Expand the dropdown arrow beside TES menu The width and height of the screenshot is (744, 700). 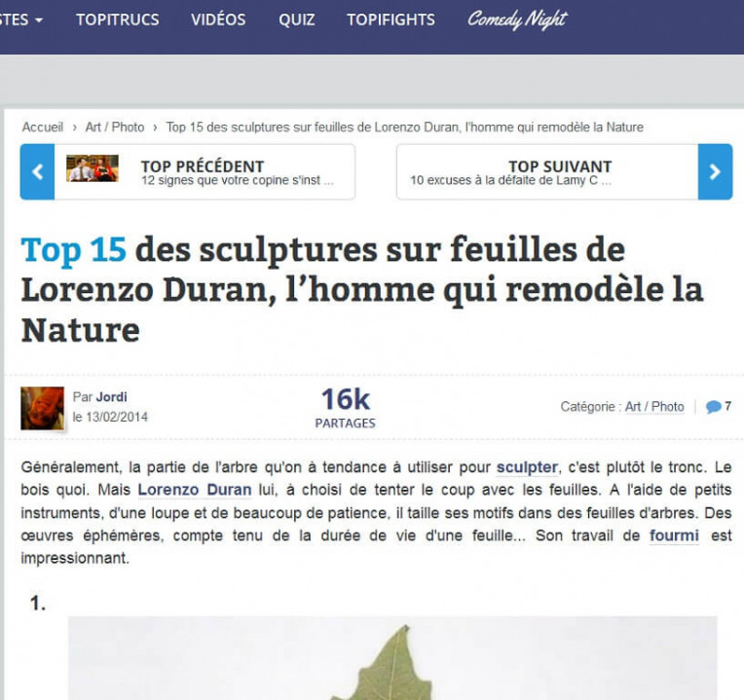(x=39, y=20)
